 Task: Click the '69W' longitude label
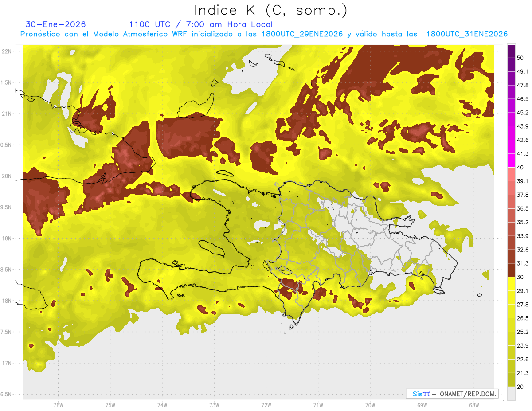click(422, 406)
